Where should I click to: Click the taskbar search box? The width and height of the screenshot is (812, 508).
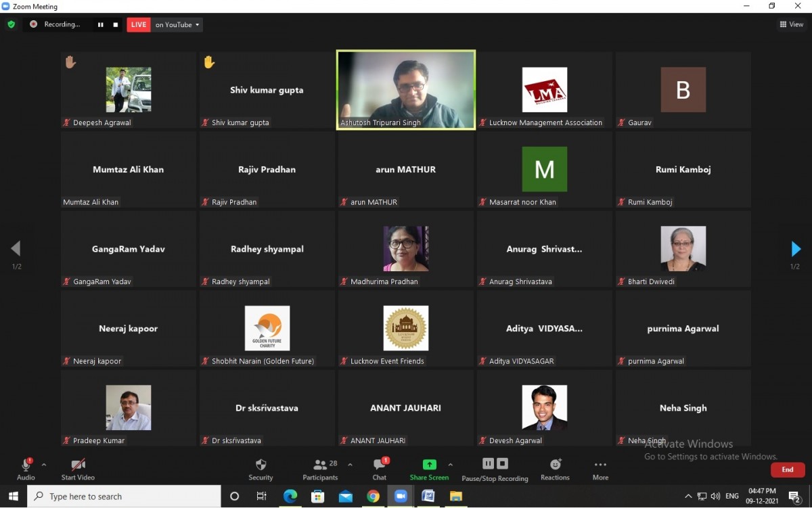tap(124, 497)
